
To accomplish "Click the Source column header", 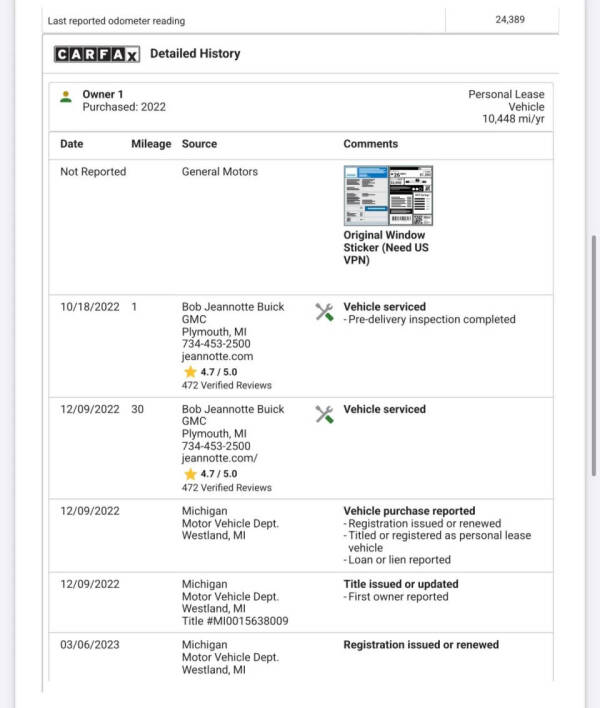I will pyautogui.click(x=199, y=144).
